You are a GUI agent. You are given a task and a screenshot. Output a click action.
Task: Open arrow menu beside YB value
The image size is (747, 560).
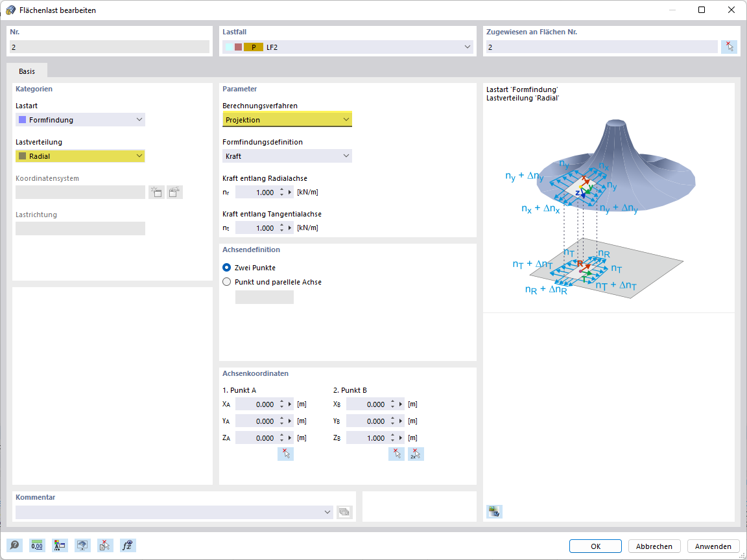point(401,421)
